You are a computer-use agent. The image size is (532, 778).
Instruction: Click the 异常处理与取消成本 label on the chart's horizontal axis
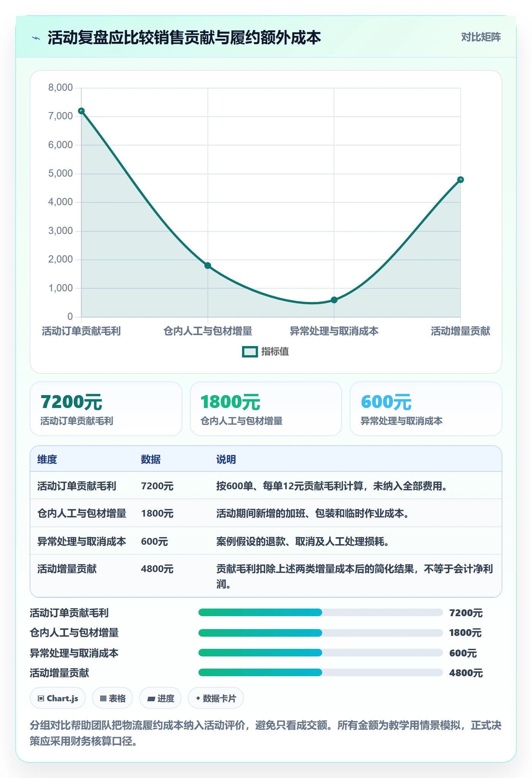tap(334, 331)
